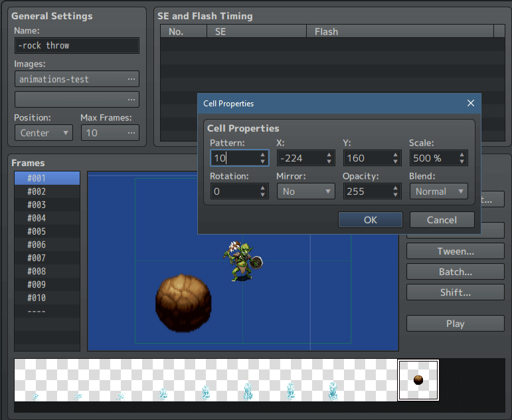Decrease Opacity value with down arrow
This screenshot has height=420, width=512.
395,195
